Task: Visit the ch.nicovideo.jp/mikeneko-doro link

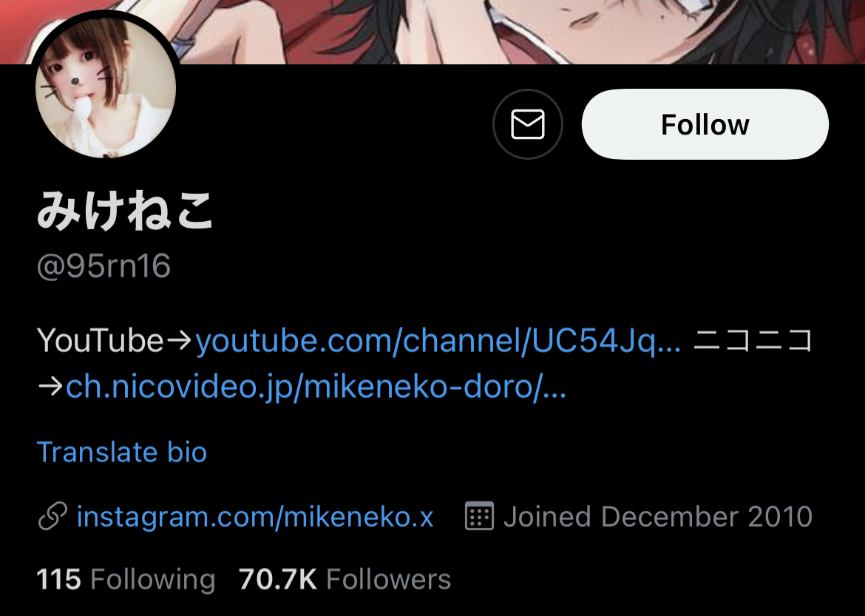Action: (316, 387)
